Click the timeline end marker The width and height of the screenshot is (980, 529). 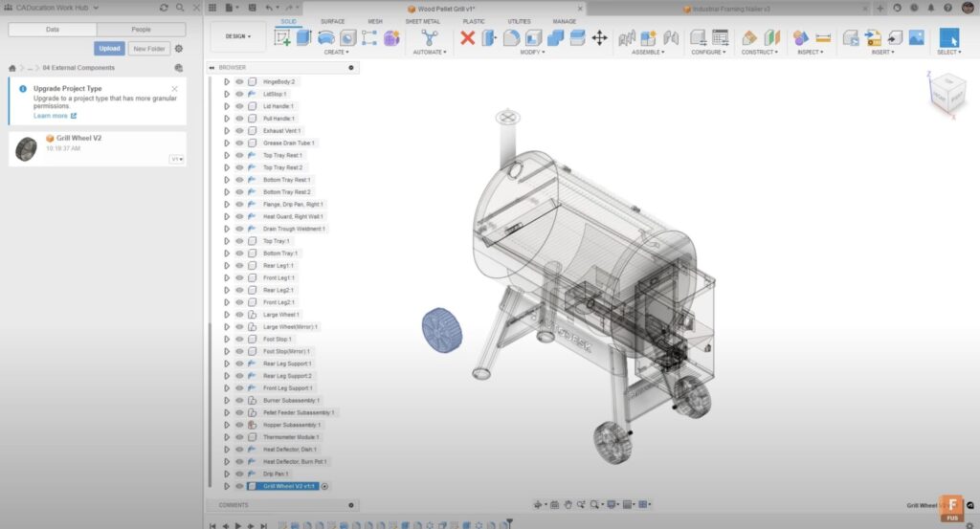pyautogui.click(x=510, y=522)
